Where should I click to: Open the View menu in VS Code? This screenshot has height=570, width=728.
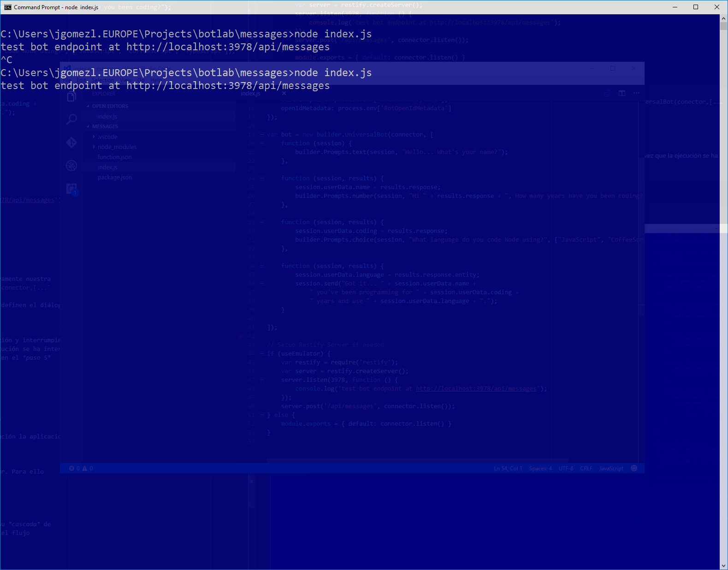point(125,80)
